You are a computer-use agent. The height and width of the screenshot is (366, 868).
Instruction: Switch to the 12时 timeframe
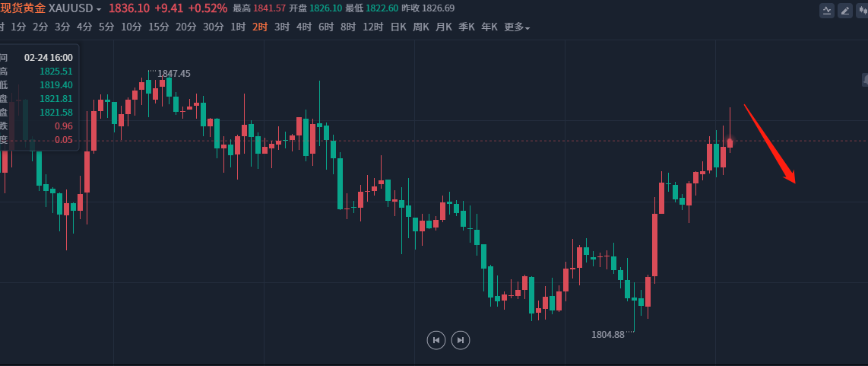tap(373, 27)
